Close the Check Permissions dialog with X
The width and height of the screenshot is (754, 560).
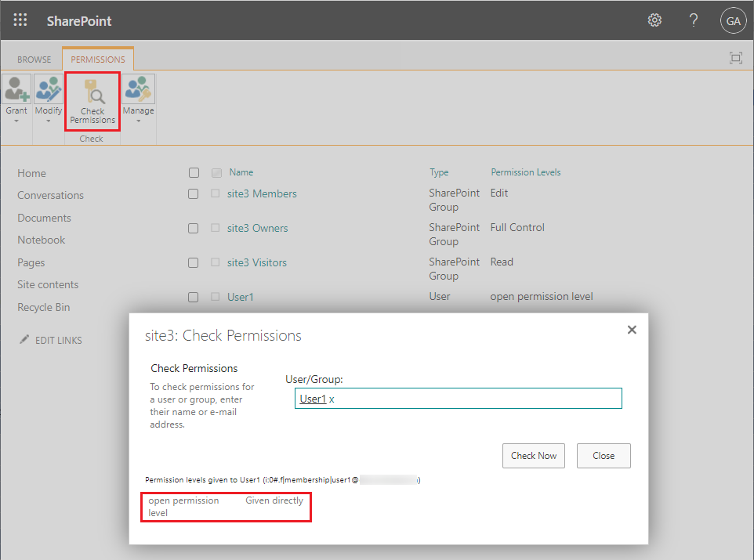pyautogui.click(x=632, y=330)
